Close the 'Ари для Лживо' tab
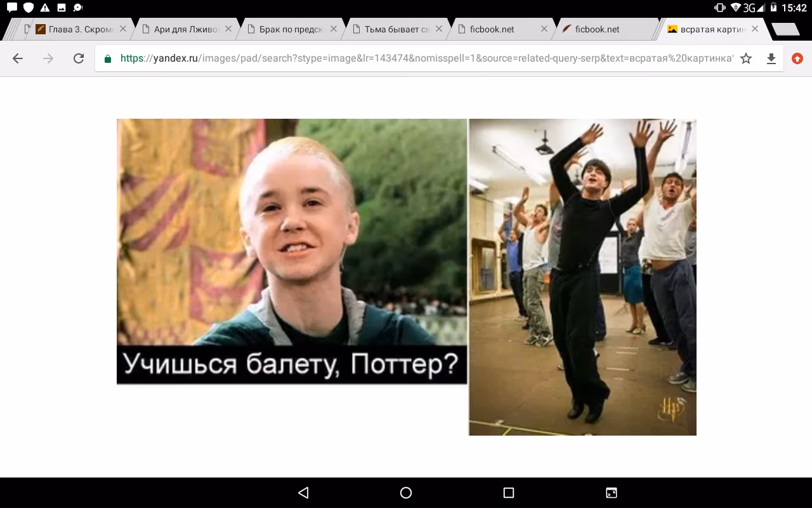This screenshot has height=508, width=812. (x=228, y=29)
